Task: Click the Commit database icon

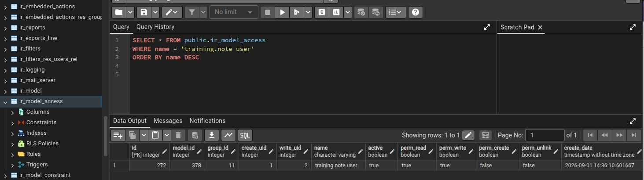Action: click(x=361, y=12)
